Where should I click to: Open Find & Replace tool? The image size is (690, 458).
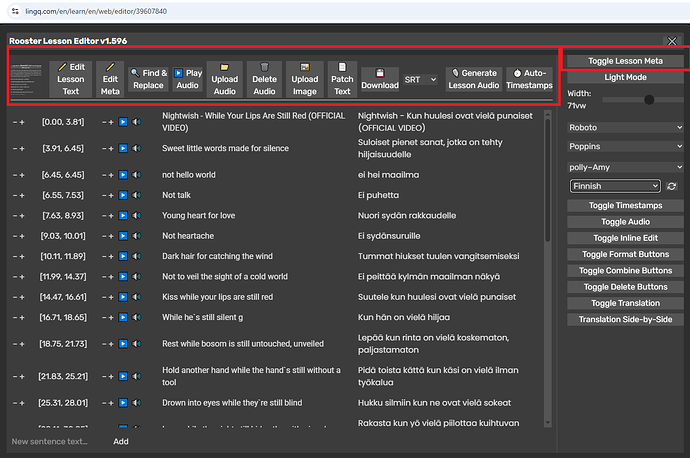coord(149,79)
